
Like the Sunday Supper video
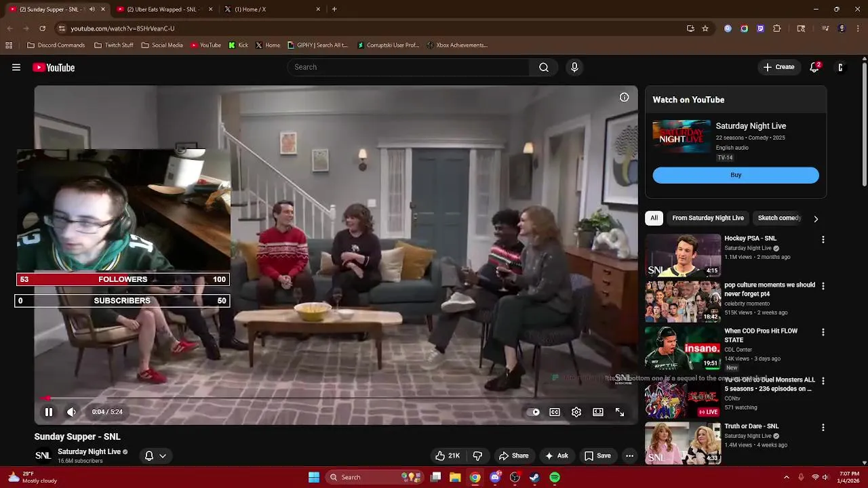point(448,455)
